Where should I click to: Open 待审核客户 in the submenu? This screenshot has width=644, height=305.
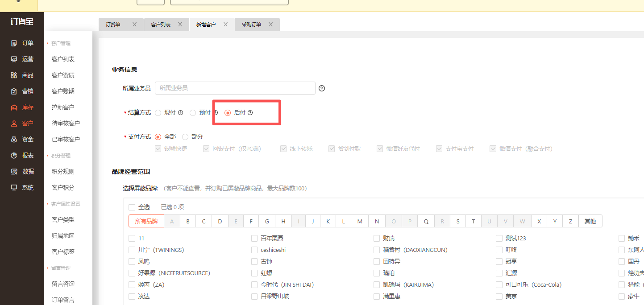point(66,124)
